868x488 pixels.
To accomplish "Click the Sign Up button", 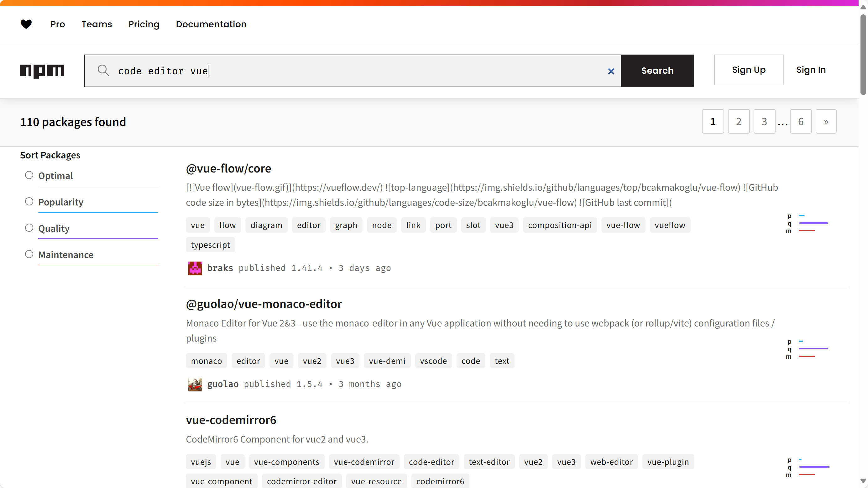I will tap(749, 70).
